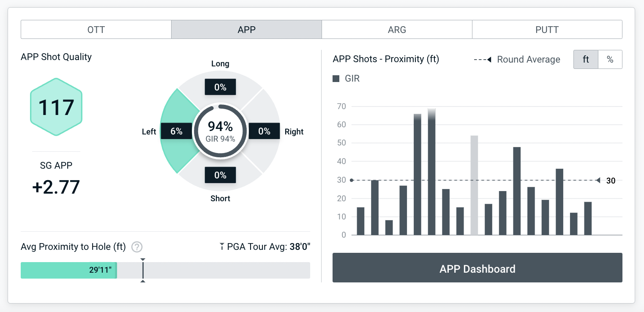Click the PGA Tour Avg flag marker icon
The height and width of the screenshot is (312, 644).
(222, 246)
